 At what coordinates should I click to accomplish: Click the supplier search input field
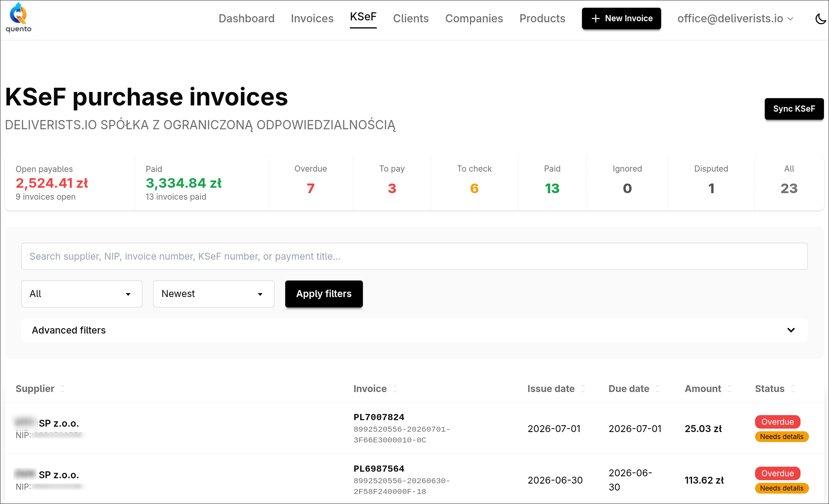[414, 256]
